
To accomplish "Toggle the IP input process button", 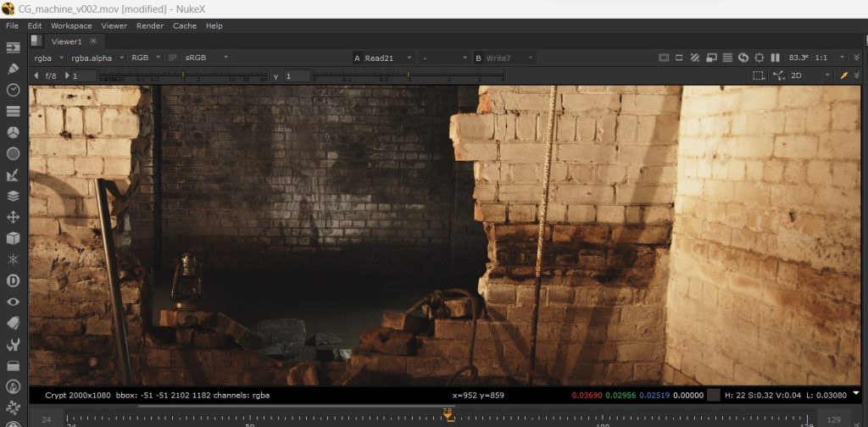I will (x=173, y=58).
